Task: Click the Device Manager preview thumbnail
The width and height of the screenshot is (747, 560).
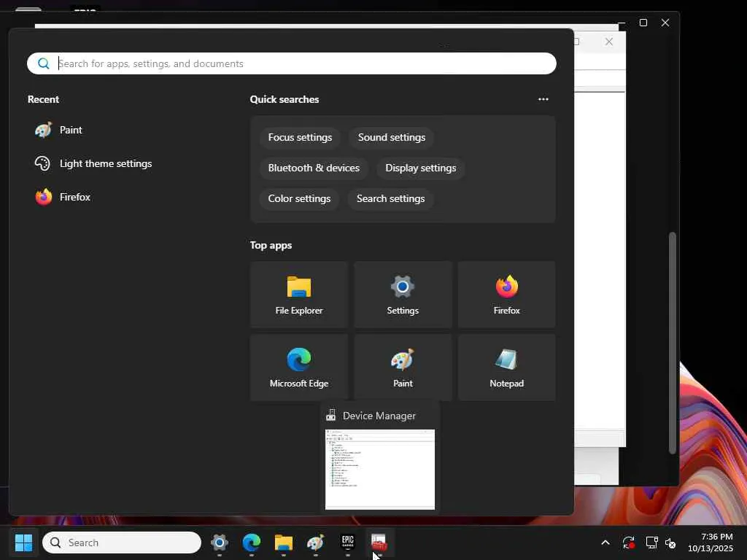Action: [379, 470]
